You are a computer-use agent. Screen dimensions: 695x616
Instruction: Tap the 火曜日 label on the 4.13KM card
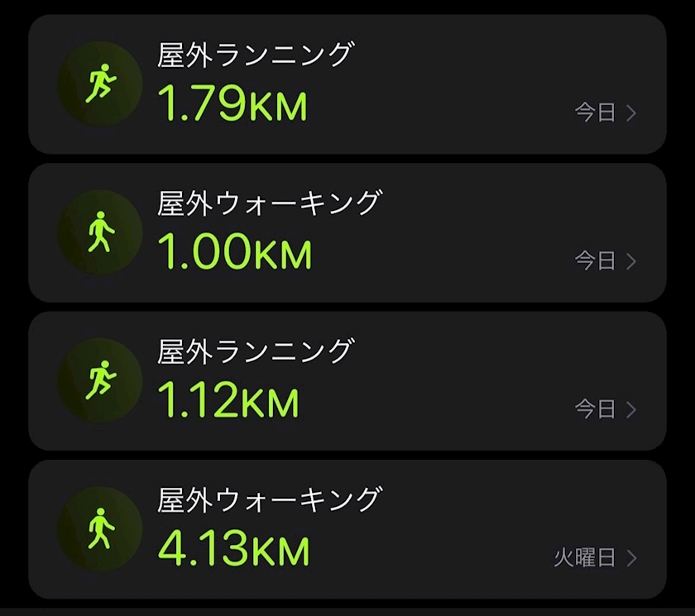(x=585, y=558)
